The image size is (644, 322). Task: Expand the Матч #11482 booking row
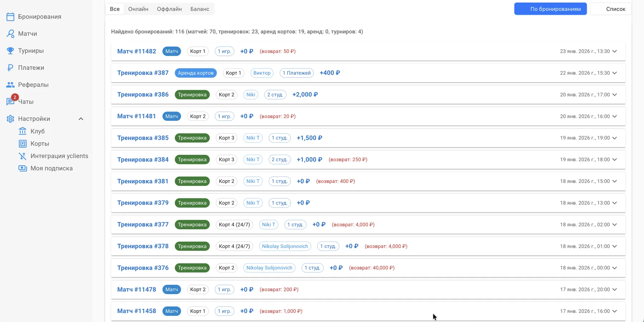615,51
